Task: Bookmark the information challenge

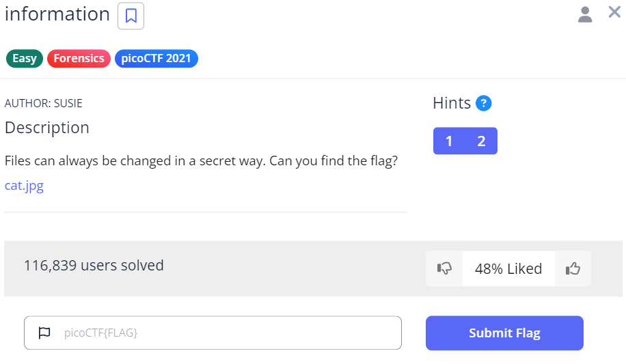Action: point(131,16)
